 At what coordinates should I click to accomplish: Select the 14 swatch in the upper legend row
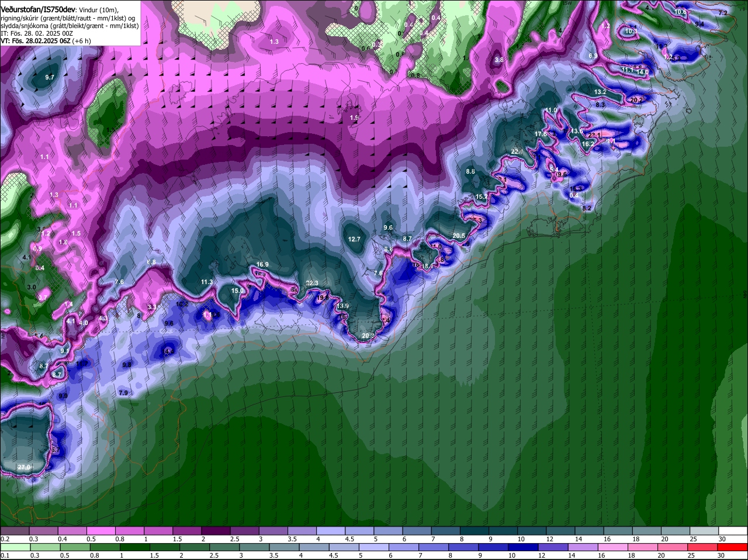click(590, 531)
